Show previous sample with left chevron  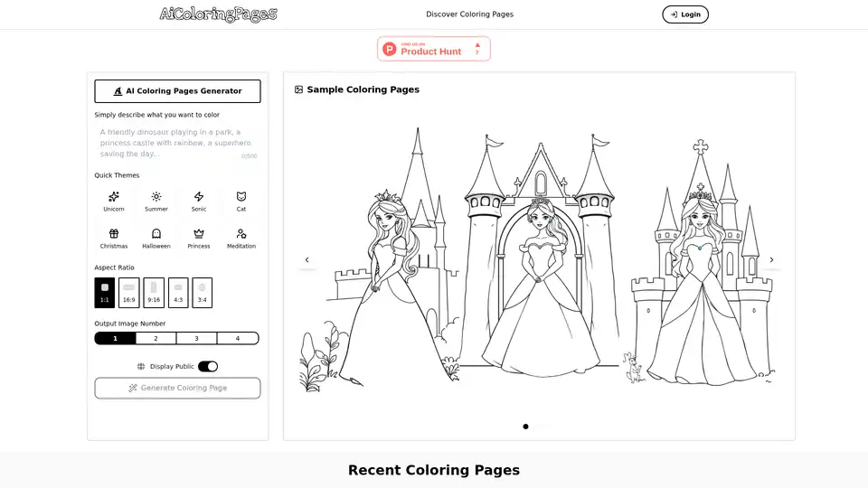pyautogui.click(x=307, y=260)
